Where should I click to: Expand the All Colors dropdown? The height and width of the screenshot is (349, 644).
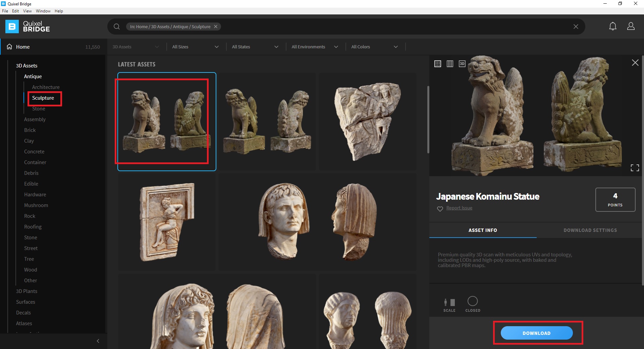point(374,47)
